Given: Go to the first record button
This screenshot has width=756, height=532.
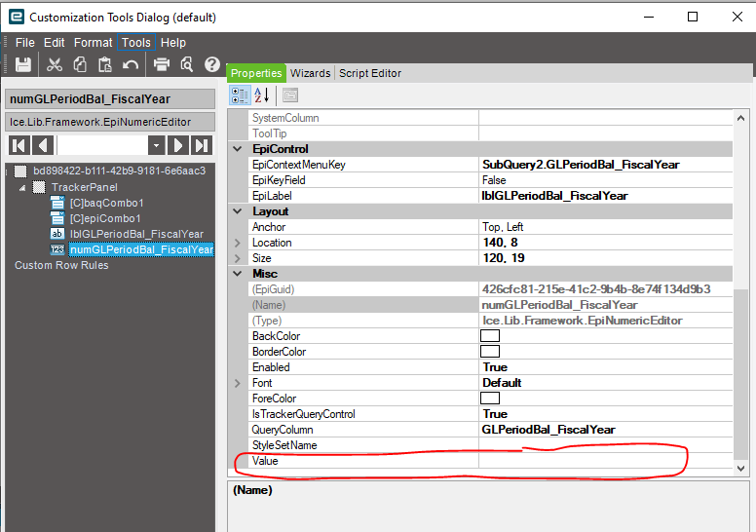Looking at the screenshot, I should 19,145.
